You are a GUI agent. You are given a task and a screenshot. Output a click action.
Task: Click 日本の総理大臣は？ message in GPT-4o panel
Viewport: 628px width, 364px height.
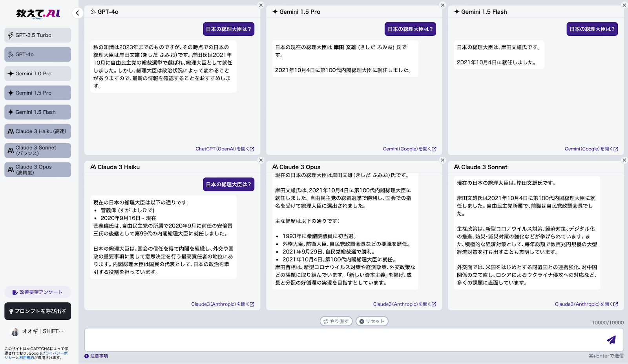[x=228, y=29]
